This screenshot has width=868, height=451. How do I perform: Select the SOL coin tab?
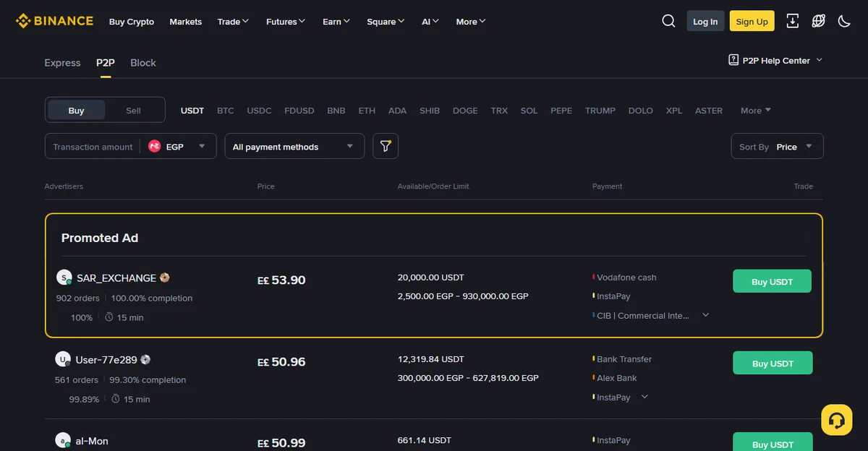click(529, 111)
